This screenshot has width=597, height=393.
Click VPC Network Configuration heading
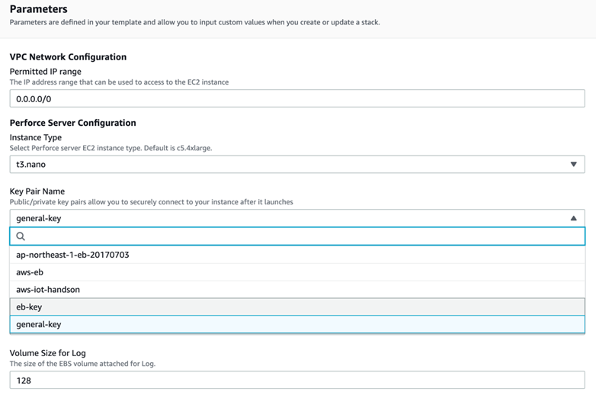68,57
